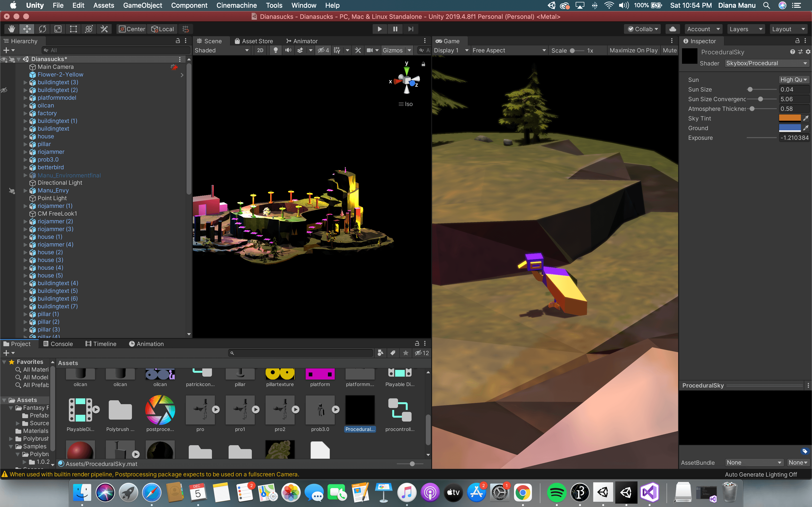Viewport: 812px width, 507px height.
Task: Select the Hand tool in toolbar
Action: click(12, 29)
